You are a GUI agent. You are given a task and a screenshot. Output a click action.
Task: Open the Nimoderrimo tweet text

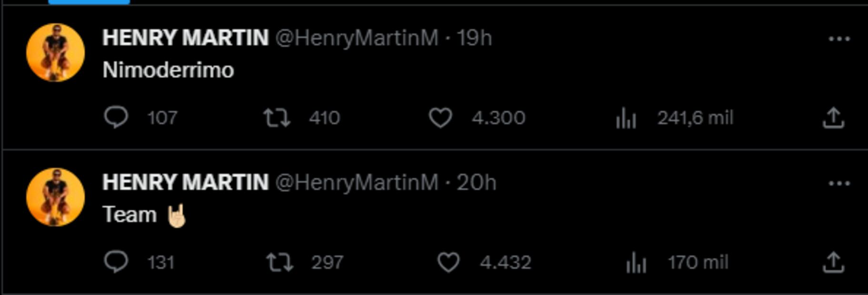tap(168, 70)
